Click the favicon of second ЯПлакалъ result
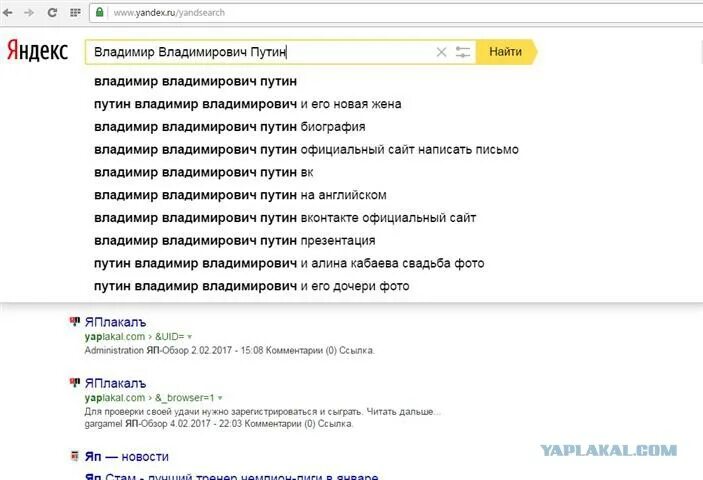This screenshot has height=480, width=703. pos(75,382)
